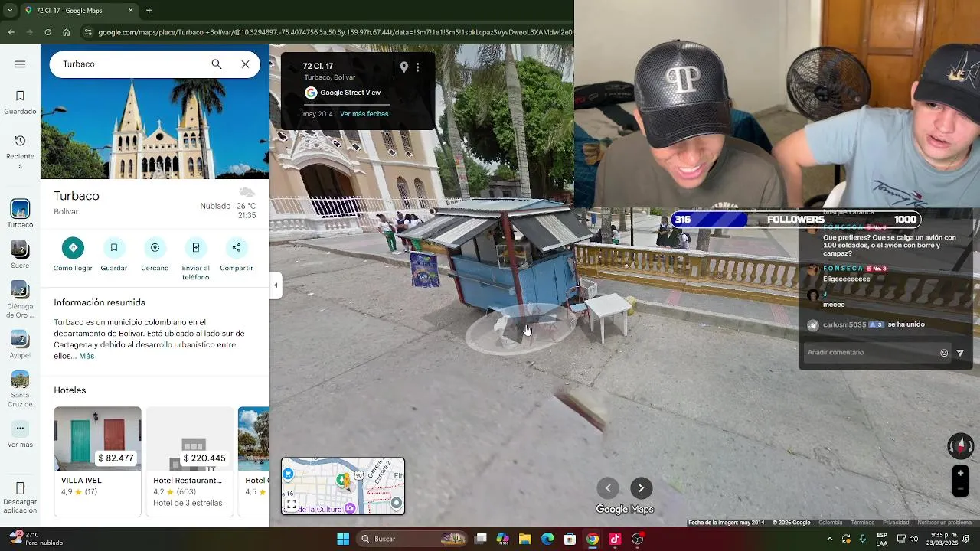
Task: Go to previous Street View image arrow
Action: (608, 488)
